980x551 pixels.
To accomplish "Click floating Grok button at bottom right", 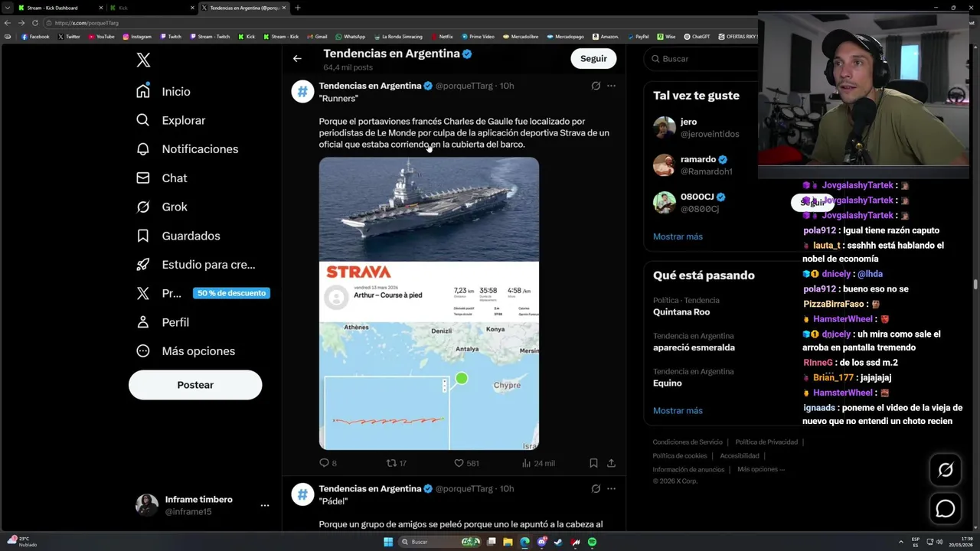I will click(946, 470).
